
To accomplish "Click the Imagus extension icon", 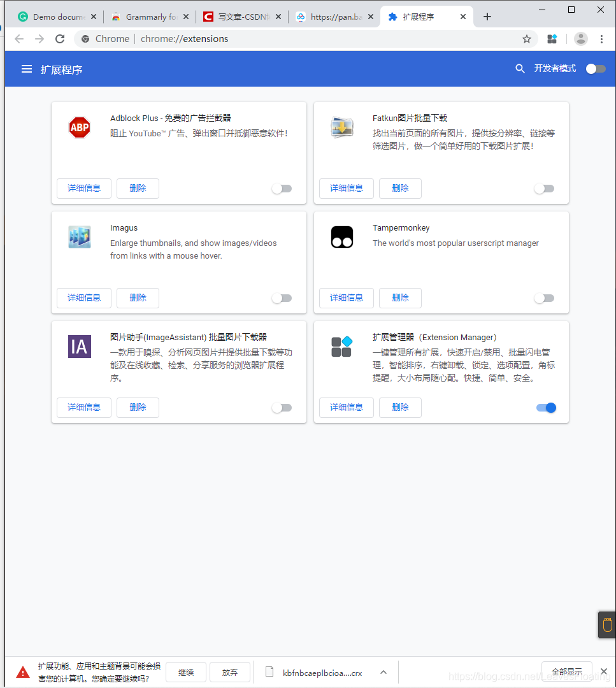I will click(x=80, y=237).
